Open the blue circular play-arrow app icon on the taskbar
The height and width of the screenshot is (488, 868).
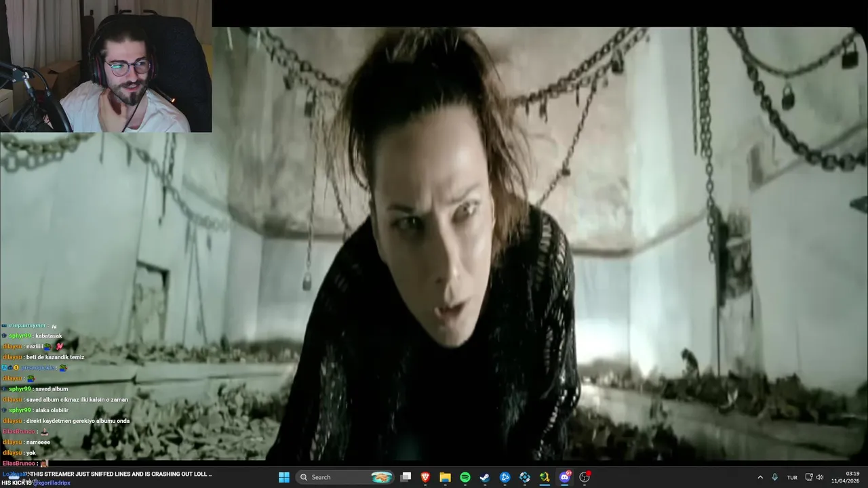[505, 477]
